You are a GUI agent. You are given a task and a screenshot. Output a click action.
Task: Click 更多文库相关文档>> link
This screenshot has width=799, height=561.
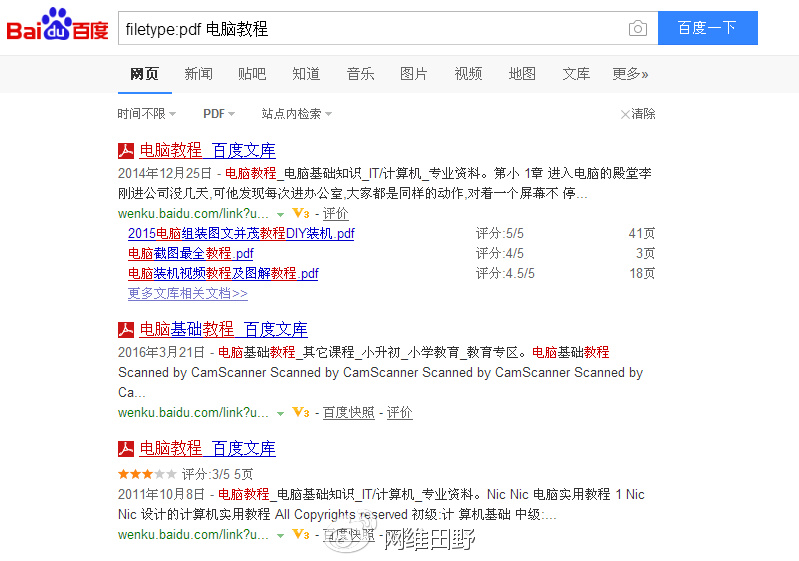point(188,293)
